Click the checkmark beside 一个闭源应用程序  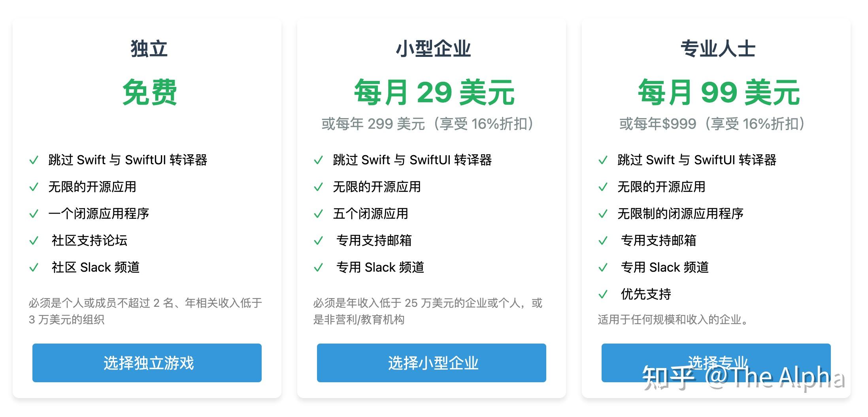click(34, 214)
